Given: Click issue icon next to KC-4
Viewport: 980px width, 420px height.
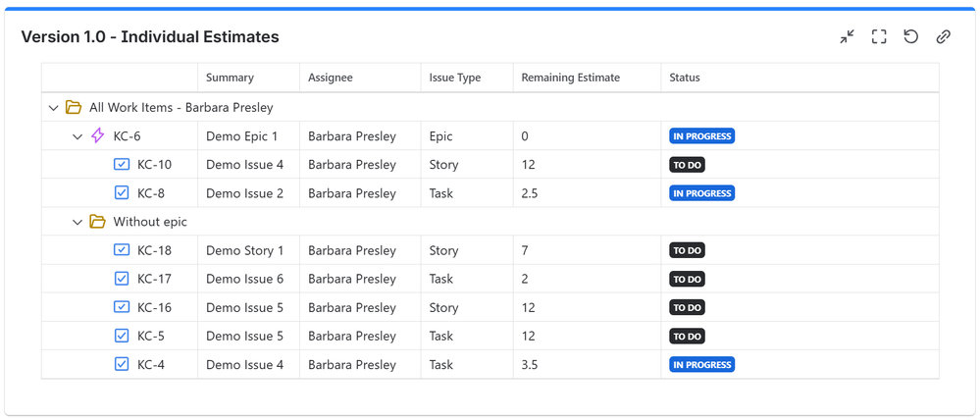Looking at the screenshot, I should click(122, 364).
